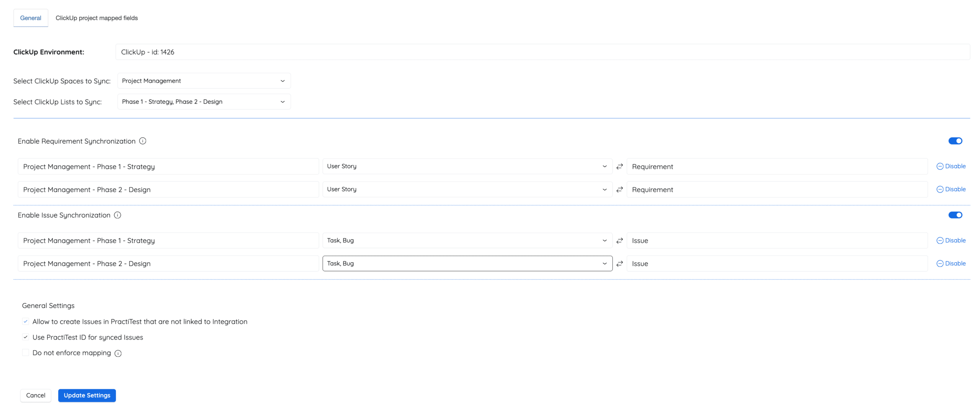Expand Task, Bug dropdown for Phase 1 - Strategy
Screen dimensions: 980x408
[x=467, y=241]
